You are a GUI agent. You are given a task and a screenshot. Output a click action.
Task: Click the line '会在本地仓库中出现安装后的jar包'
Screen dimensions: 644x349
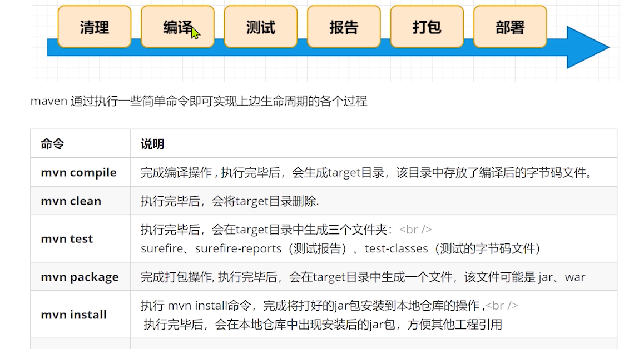click(x=323, y=325)
